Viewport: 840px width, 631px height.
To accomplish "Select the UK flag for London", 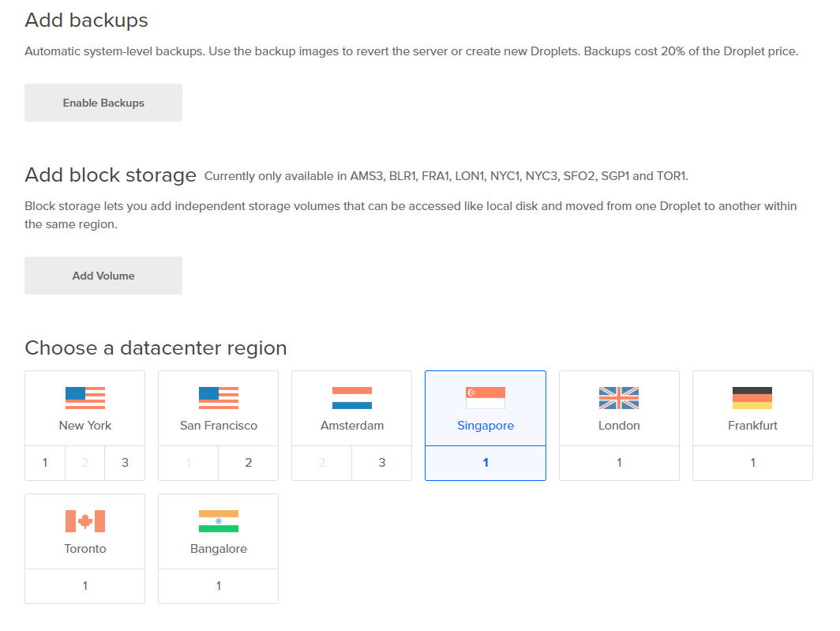I will click(618, 398).
